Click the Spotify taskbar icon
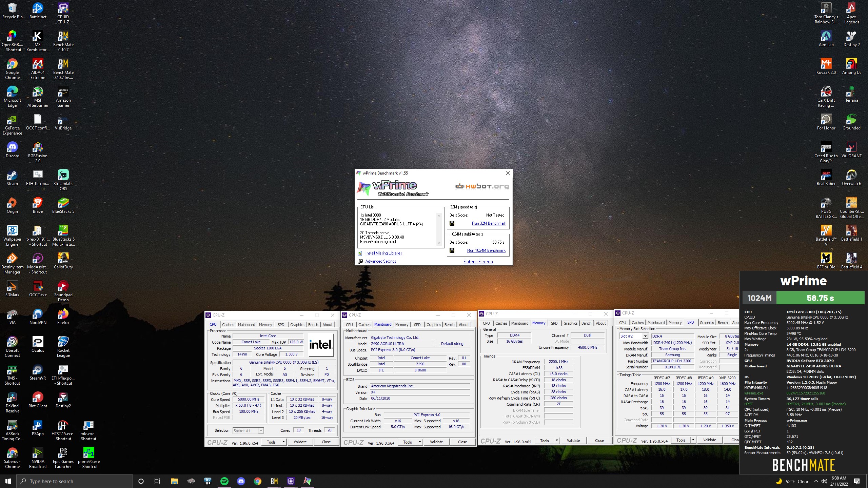Image resolution: width=868 pixels, height=488 pixels. coord(224,481)
